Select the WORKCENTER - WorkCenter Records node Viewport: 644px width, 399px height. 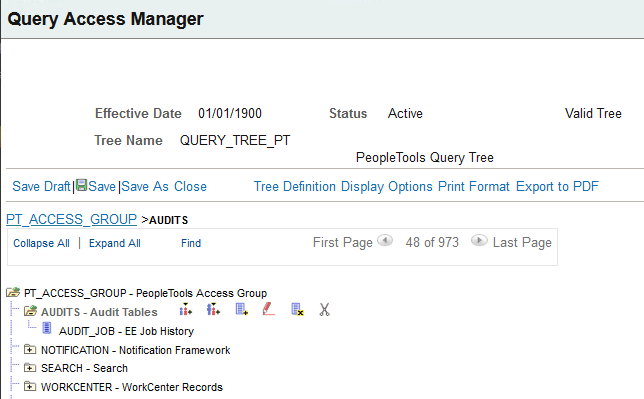(132, 387)
